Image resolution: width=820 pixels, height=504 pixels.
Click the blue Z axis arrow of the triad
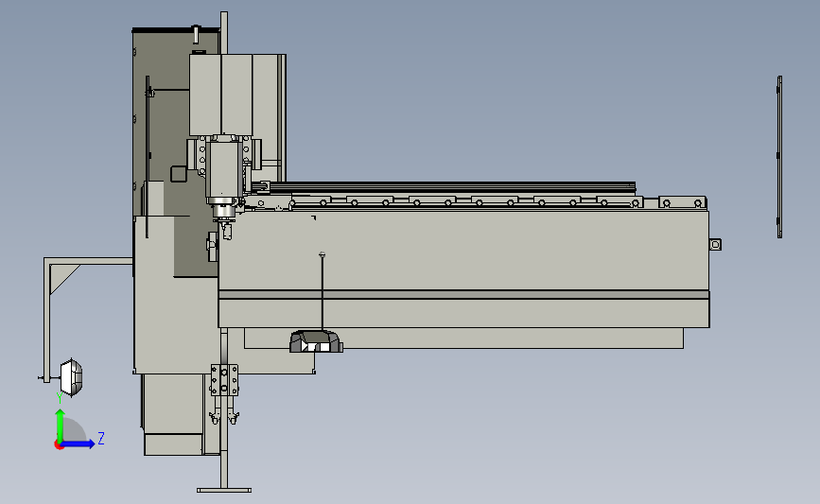click(79, 443)
